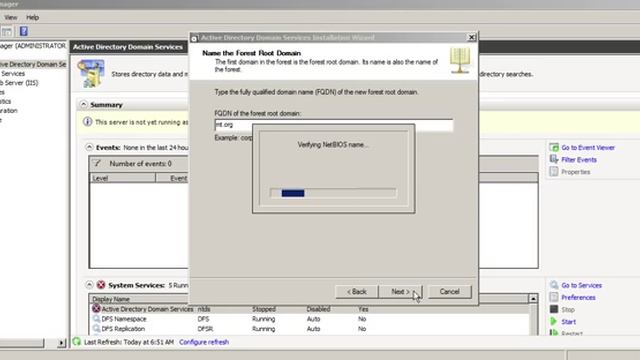
Task: Cancel the AD DS installation wizard
Action: pyautogui.click(x=449, y=292)
